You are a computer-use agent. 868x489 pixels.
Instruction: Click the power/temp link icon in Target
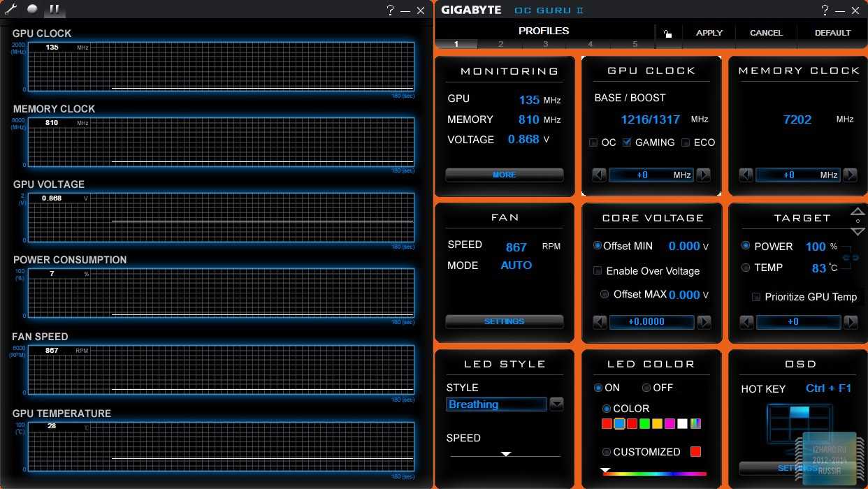tap(851, 258)
